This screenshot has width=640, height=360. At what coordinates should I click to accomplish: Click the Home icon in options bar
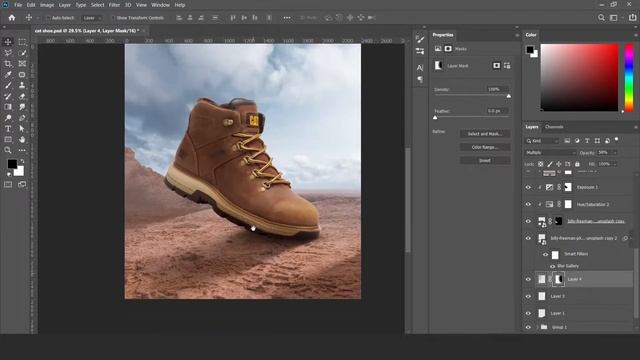(12, 18)
